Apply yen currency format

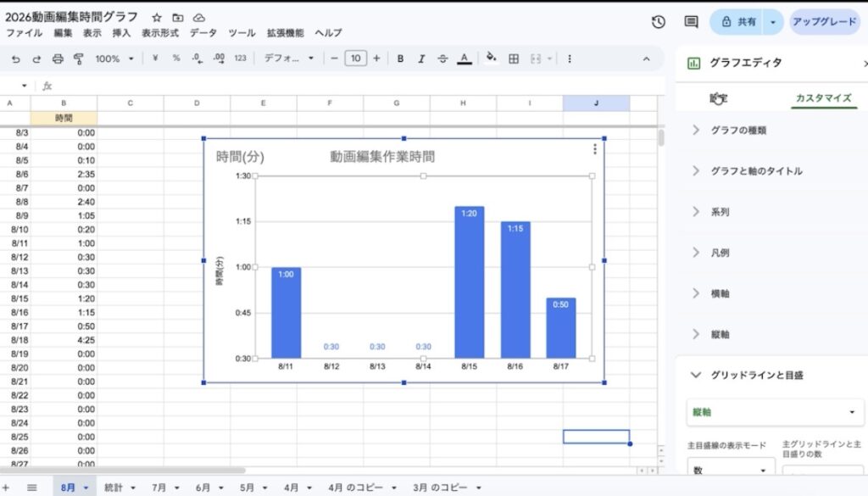click(155, 59)
